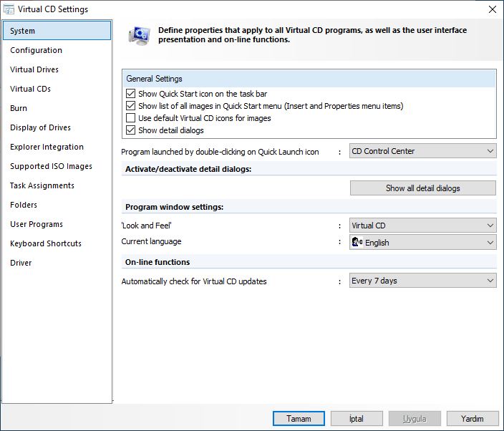Image resolution: width=504 pixels, height=431 pixels.
Task: Click the Yardım help button
Action: pyautogui.click(x=472, y=418)
